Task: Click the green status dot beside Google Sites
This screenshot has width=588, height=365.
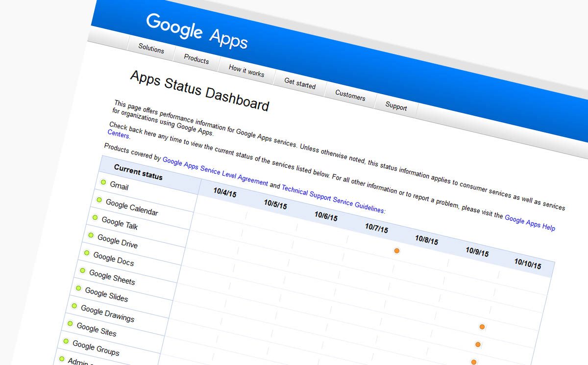Action: (x=70, y=324)
